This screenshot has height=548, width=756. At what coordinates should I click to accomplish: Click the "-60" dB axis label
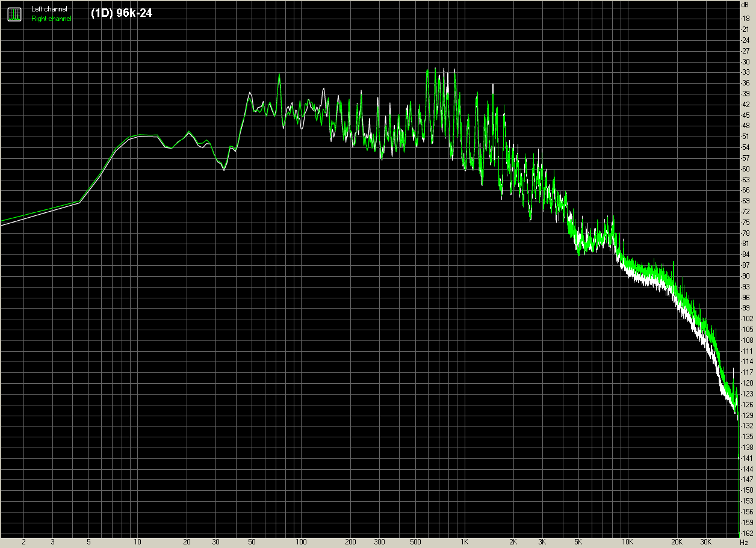(745, 168)
